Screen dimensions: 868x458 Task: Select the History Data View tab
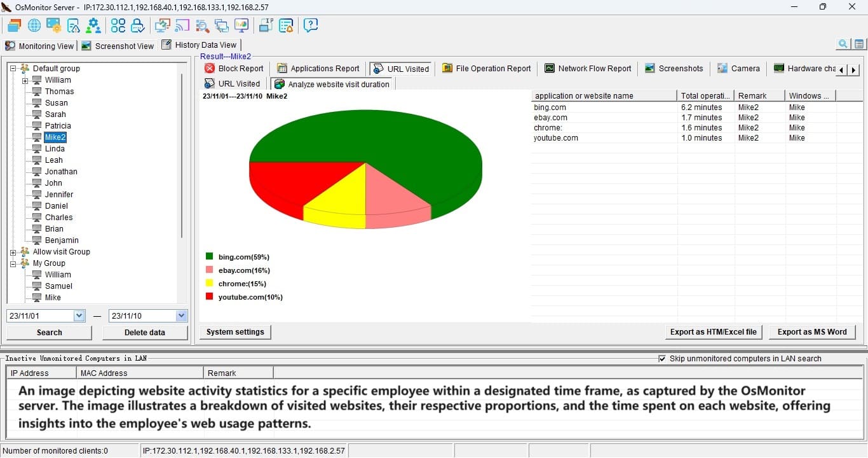tap(200, 45)
